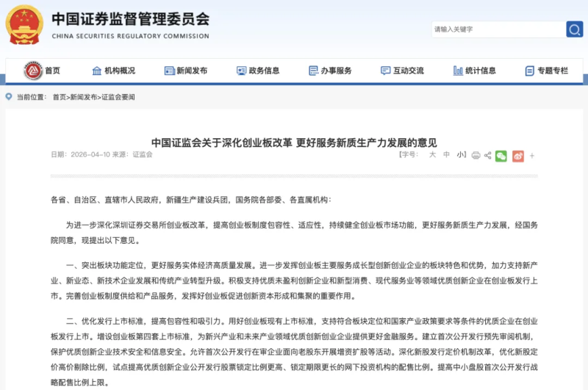The image size is (588, 390).
Task: Click the print icon
Action: click(x=476, y=156)
